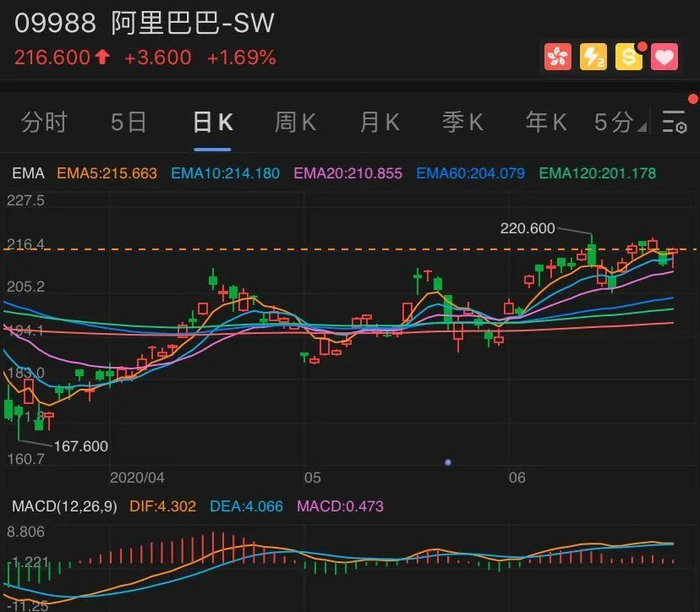Select the 周K weekly chart tab
700x612 pixels.
pyautogui.click(x=295, y=122)
